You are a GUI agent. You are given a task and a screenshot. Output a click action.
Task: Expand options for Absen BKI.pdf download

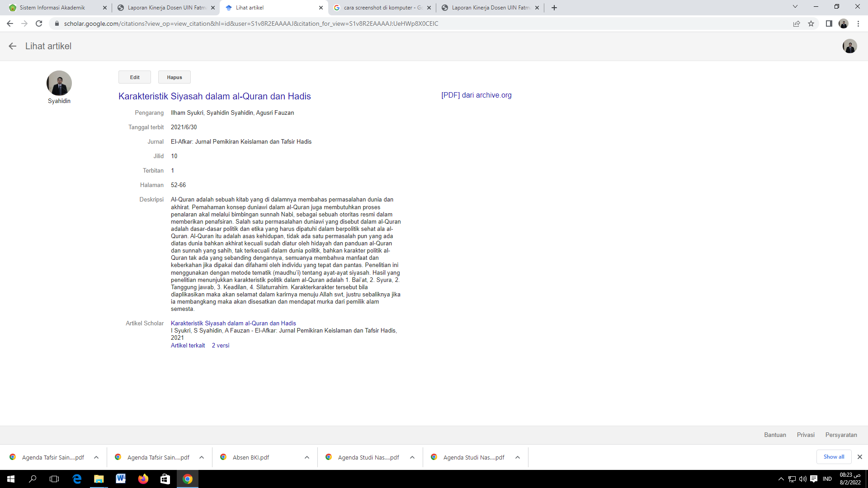coord(307,457)
